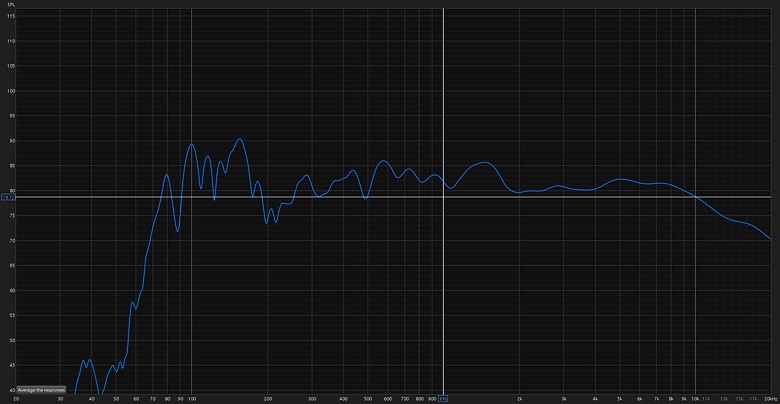
Task: Click the 20 label on frequency axis
Action: tap(16, 399)
